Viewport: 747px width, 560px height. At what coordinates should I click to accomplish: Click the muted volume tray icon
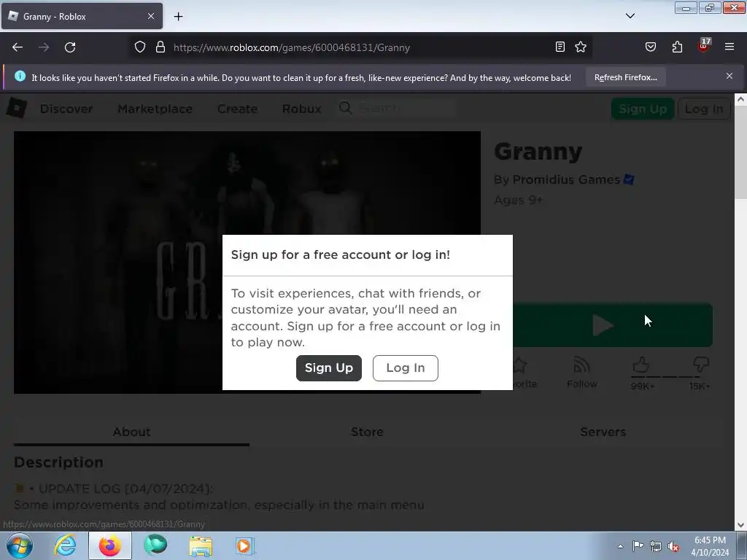(673, 546)
